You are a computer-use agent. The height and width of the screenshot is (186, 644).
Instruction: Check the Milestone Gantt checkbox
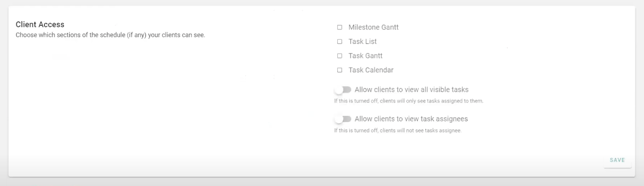pyautogui.click(x=340, y=27)
